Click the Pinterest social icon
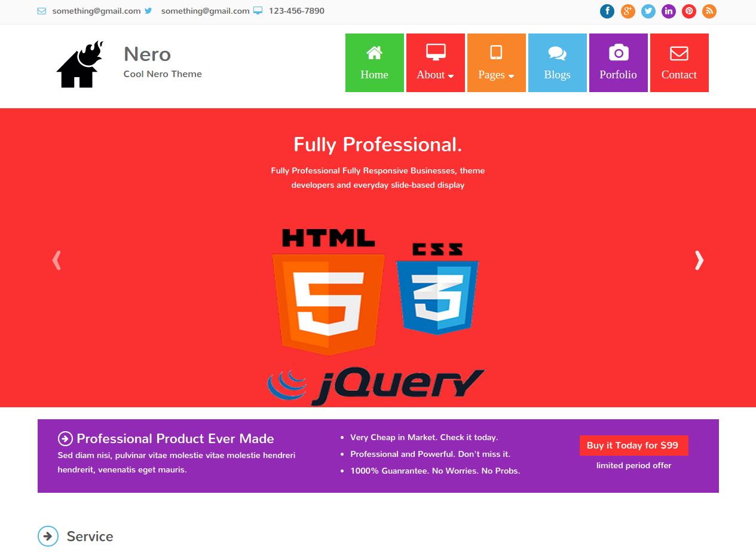 (688, 11)
